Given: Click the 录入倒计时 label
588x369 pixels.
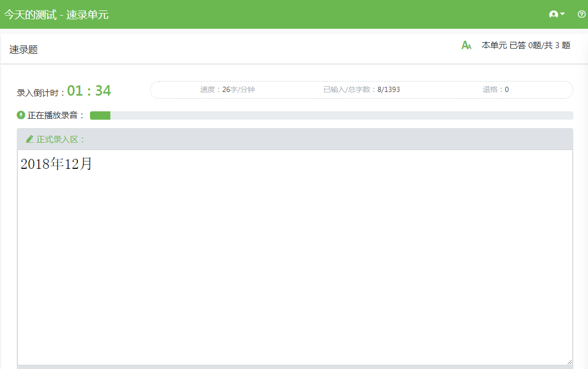Looking at the screenshot, I should click(40, 93).
